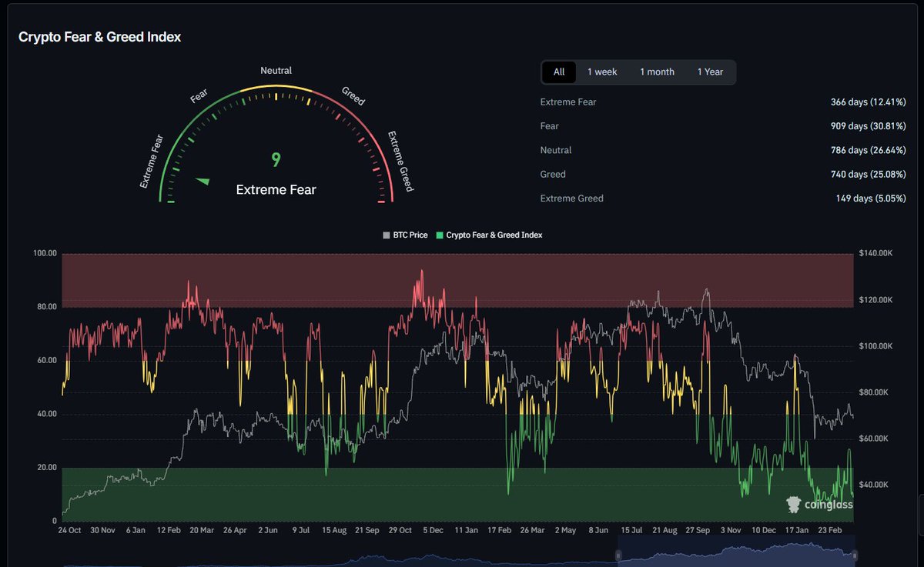Toggle Crypto Fear & Greed Index legend series
The image size is (924, 567).
(x=489, y=235)
